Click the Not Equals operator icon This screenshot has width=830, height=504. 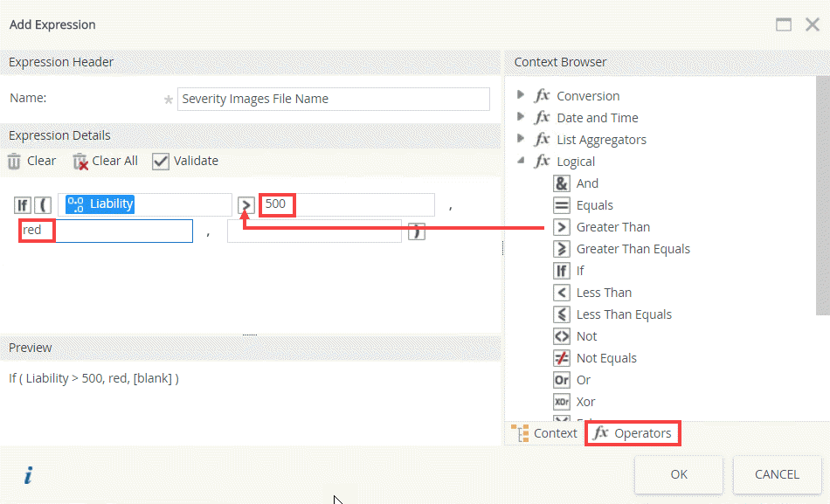coord(562,358)
